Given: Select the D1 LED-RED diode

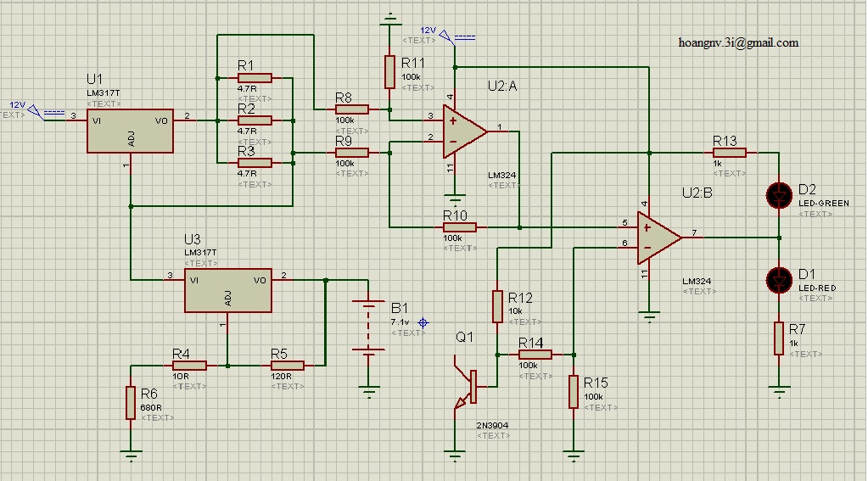Looking at the screenshot, I should click(x=779, y=280).
